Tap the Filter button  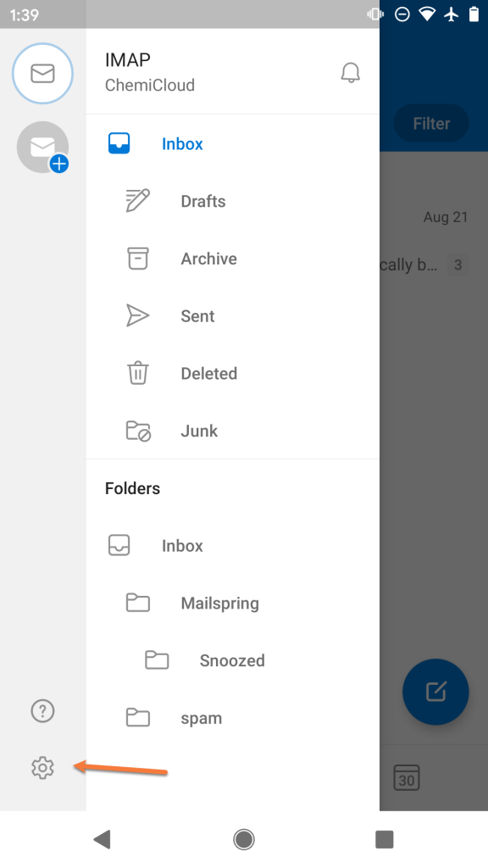click(430, 123)
